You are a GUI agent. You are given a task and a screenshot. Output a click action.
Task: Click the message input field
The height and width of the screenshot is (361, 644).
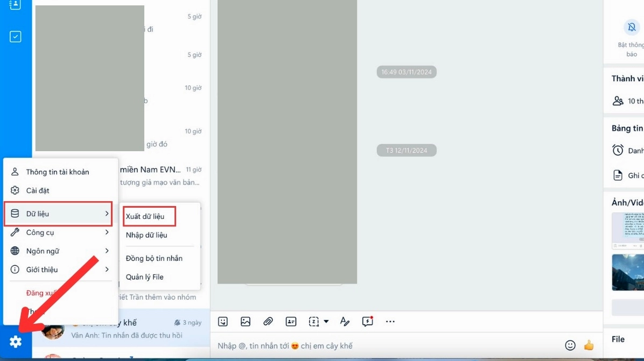[x=377, y=346]
